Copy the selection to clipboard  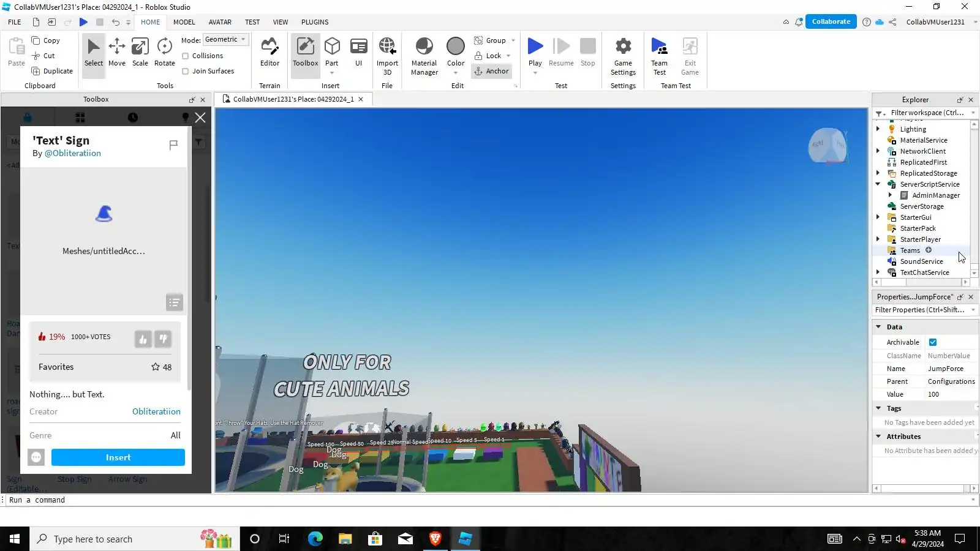click(x=46, y=40)
